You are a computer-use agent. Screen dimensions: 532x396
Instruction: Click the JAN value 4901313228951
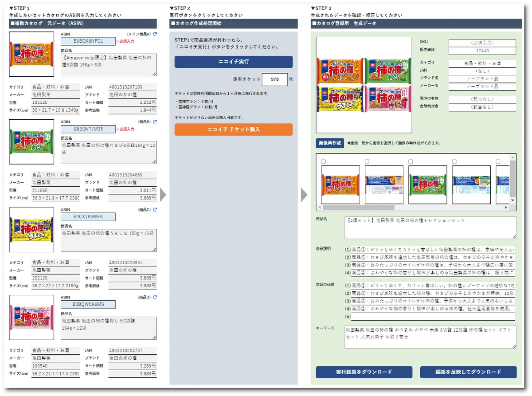click(x=133, y=263)
